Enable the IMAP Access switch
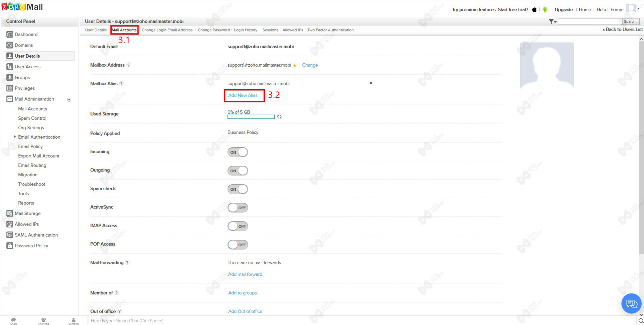The image size is (644, 325). tap(238, 226)
